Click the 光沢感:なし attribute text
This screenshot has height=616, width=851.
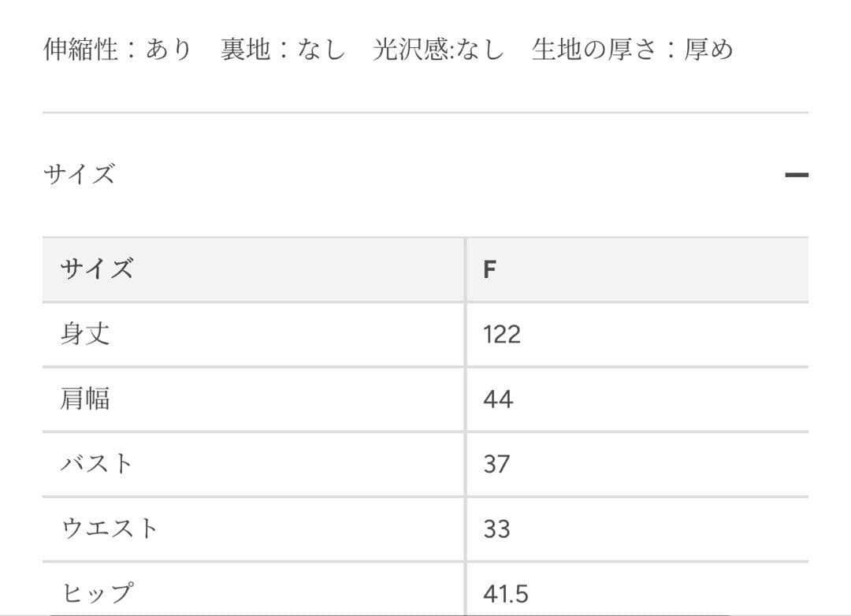point(438,50)
